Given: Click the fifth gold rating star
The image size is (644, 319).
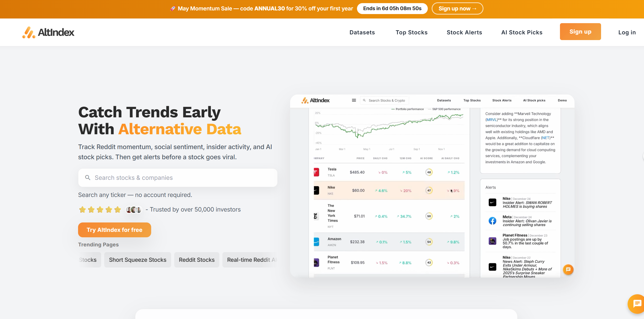Looking at the screenshot, I should pos(118,209).
